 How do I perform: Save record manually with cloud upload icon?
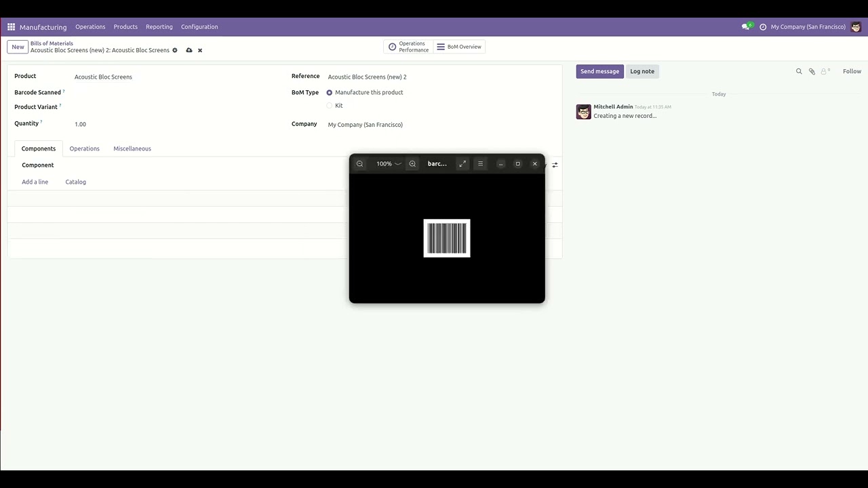(x=189, y=50)
